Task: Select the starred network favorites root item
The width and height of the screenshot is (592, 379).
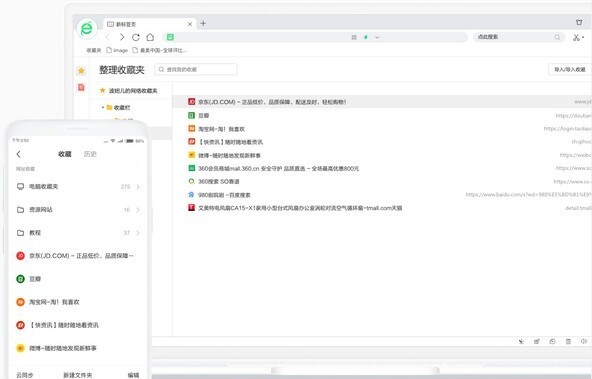Action: pyautogui.click(x=128, y=91)
